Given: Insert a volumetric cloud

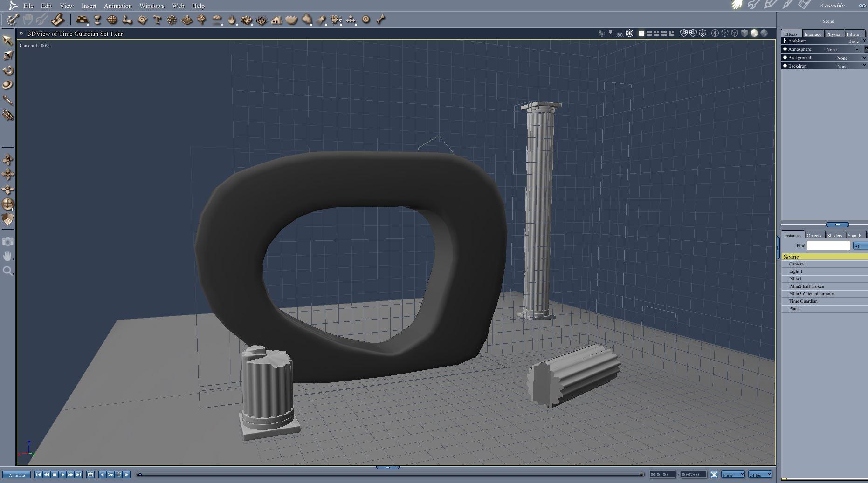Looking at the screenshot, I should (217, 20).
